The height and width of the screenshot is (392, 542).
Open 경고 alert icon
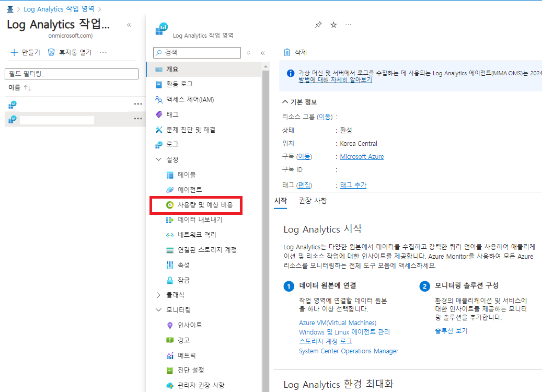170,340
